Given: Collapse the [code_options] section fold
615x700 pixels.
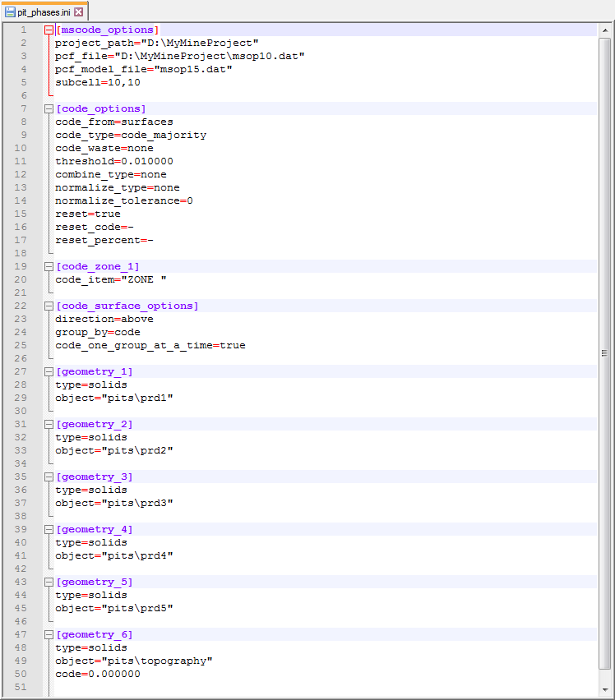Looking at the screenshot, I should [x=49, y=109].
